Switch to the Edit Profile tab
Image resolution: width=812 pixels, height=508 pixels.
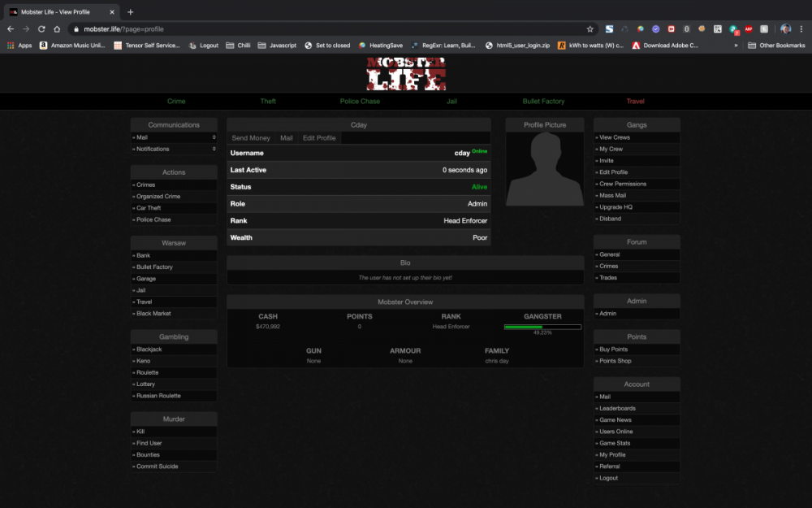(319, 137)
